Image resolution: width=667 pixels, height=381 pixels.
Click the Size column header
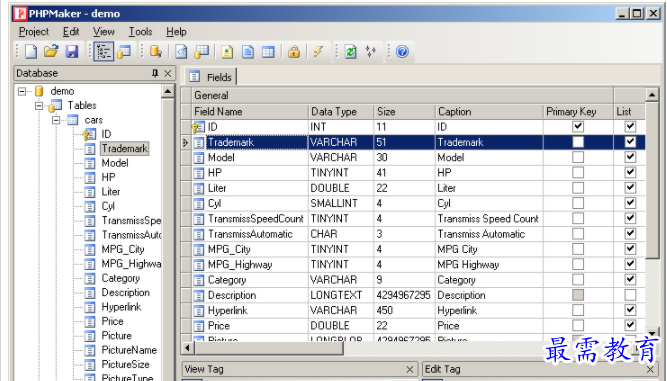(405, 111)
